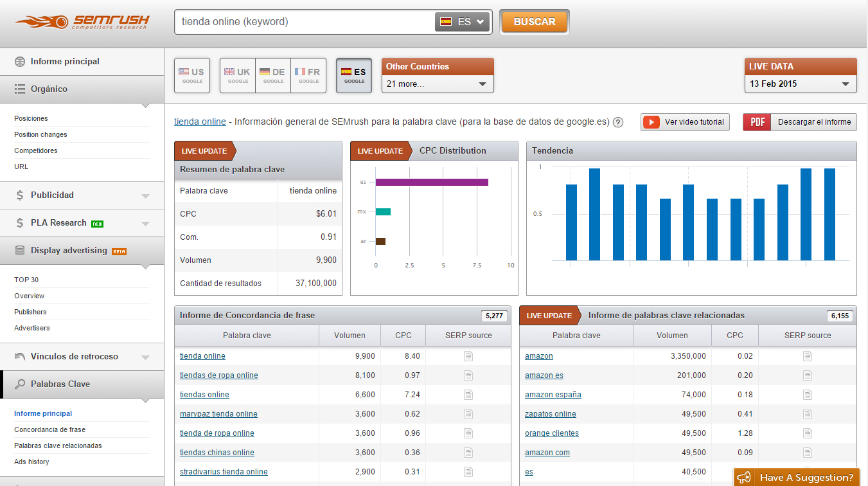The height and width of the screenshot is (486, 868).
Task: Click Descargar el informe button
Action: coord(800,122)
